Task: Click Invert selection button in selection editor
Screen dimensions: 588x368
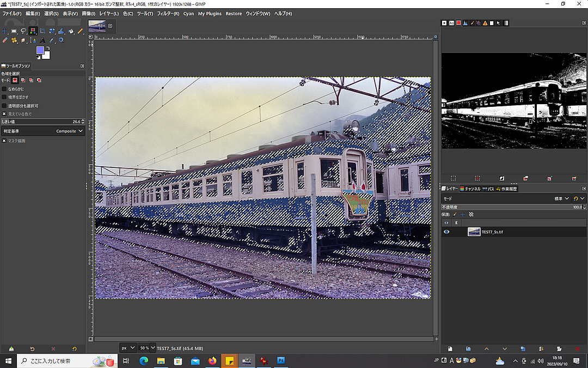Action: tap(502, 178)
